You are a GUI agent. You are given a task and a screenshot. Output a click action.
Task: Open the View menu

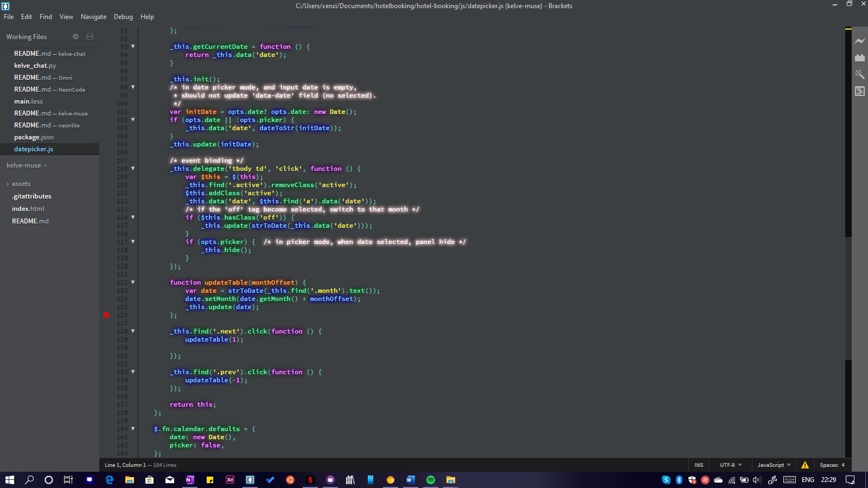(66, 17)
